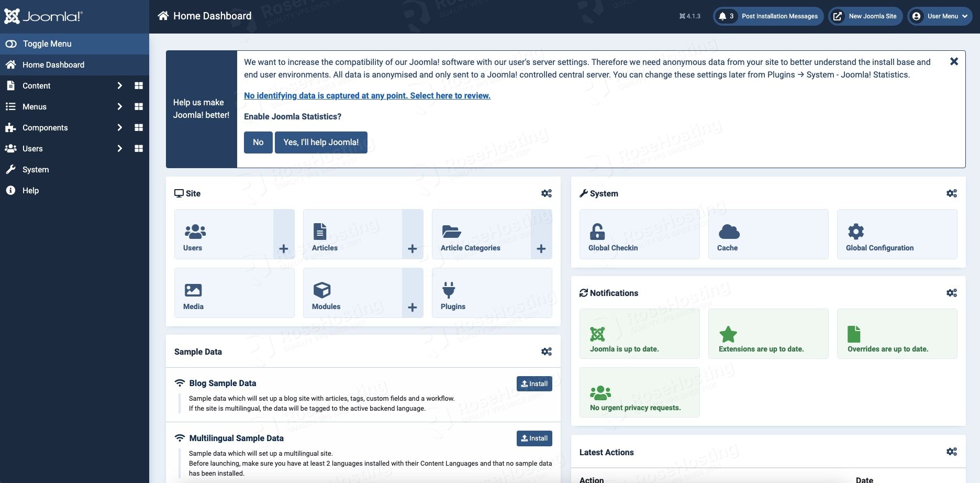The width and height of the screenshot is (980, 483).
Task: Install the Blog Sample Data
Action: pyautogui.click(x=534, y=383)
